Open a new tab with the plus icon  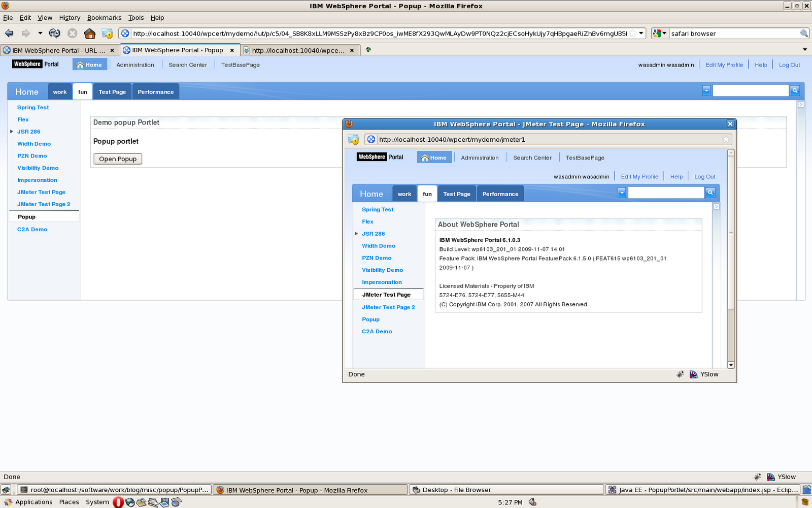click(368, 49)
